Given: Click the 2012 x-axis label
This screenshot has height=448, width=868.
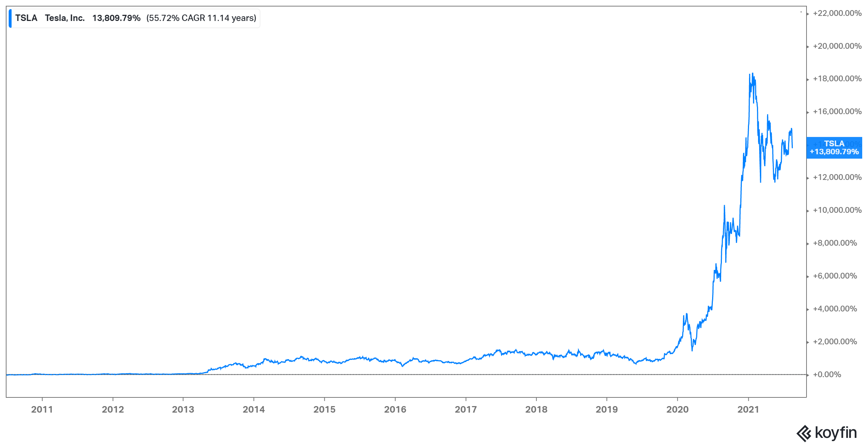Looking at the screenshot, I should tap(113, 409).
